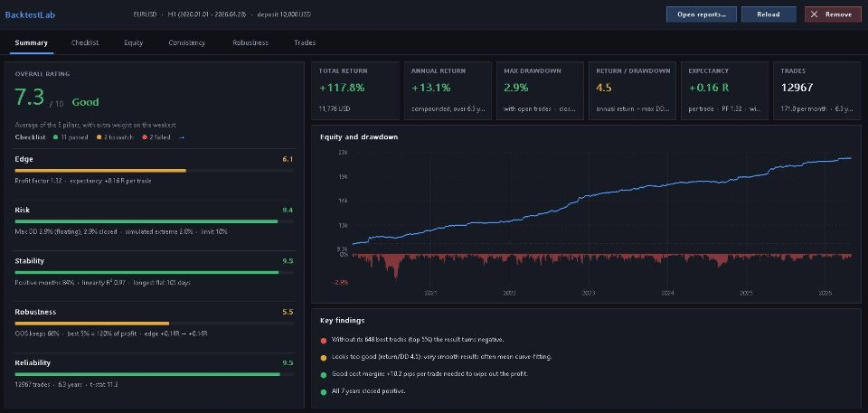This screenshot has height=413, width=868.
Task: Click the Open reports button
Action: [x=702, y=14]
